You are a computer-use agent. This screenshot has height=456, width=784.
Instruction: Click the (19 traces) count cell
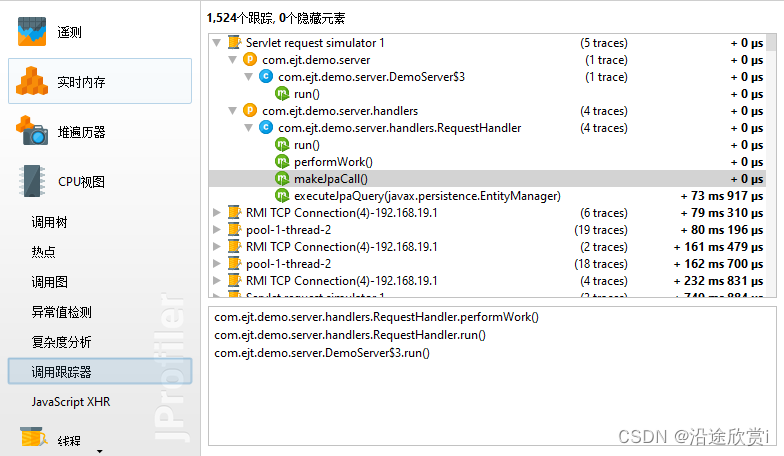click(x=600, y=230)
